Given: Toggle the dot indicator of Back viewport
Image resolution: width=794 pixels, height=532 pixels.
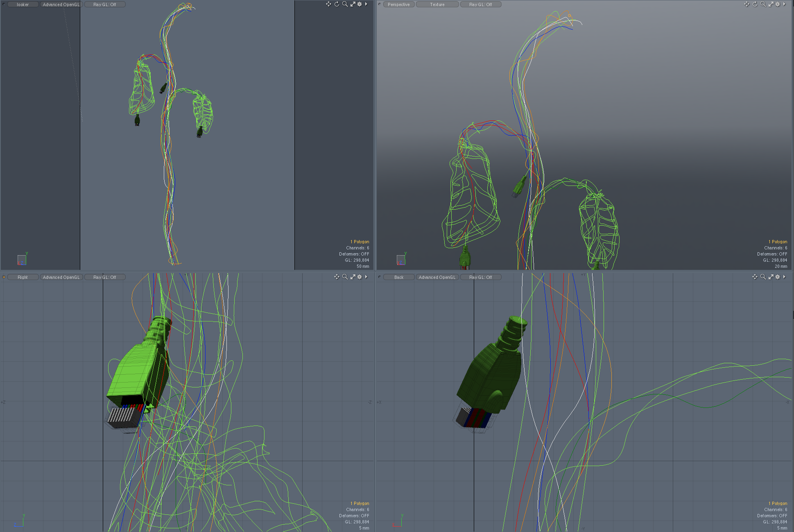Looking at the screenshot, I should tap(380, 277).
